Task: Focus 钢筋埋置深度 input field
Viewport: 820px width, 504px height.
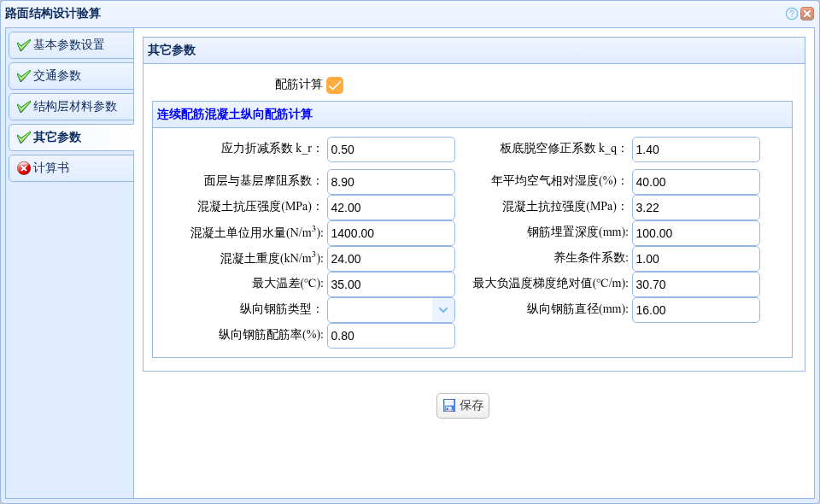Action: point(696,233)
